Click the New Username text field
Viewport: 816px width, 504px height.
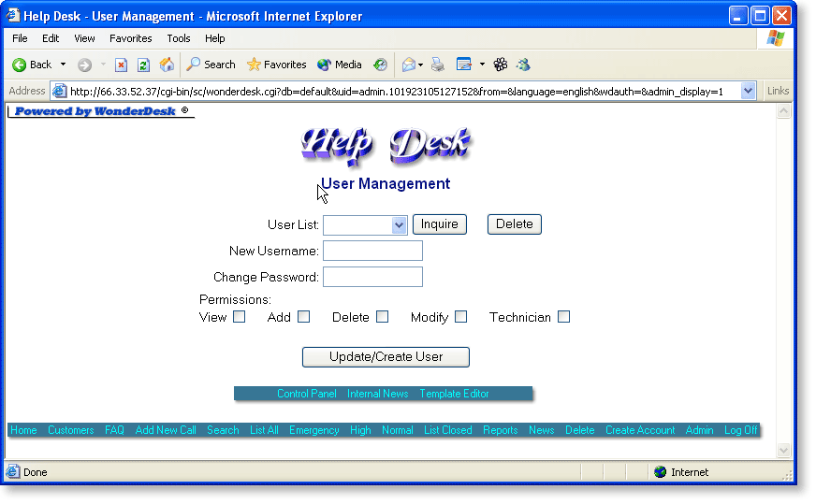click(x=372, y=251)
